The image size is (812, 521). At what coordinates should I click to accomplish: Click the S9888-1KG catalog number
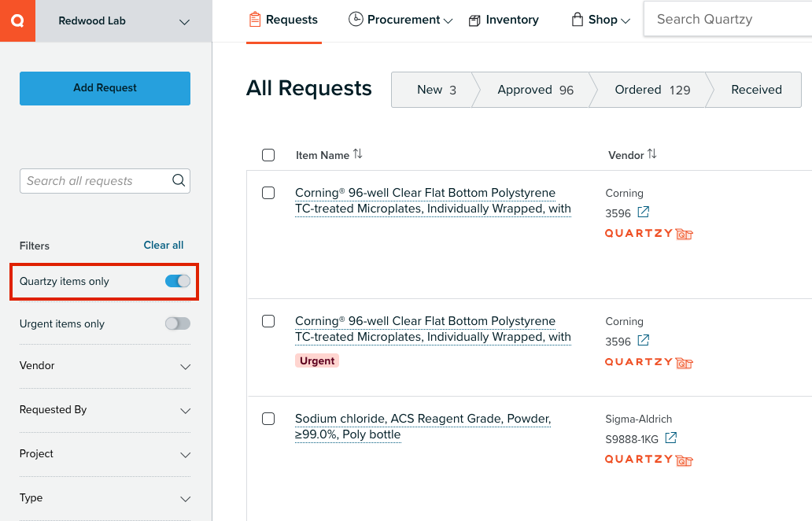632,440
